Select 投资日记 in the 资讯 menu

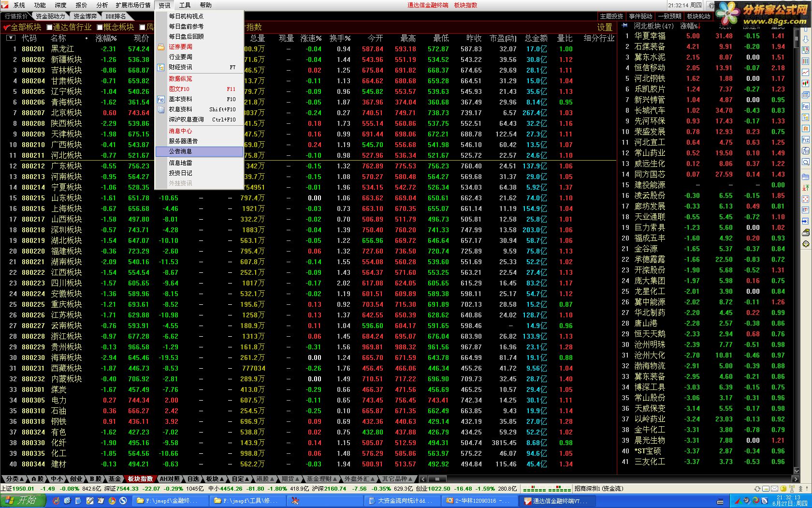click(199, 173)
